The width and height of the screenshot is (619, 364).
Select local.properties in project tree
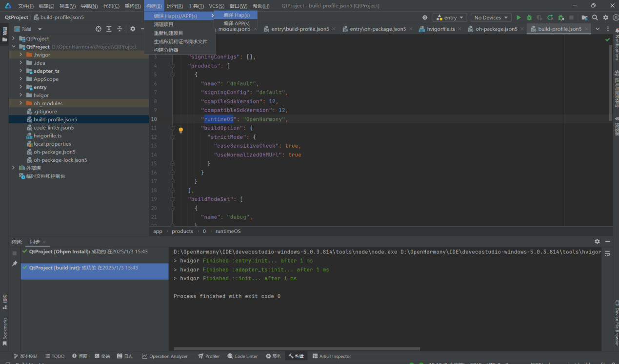[x=52, y=144]
